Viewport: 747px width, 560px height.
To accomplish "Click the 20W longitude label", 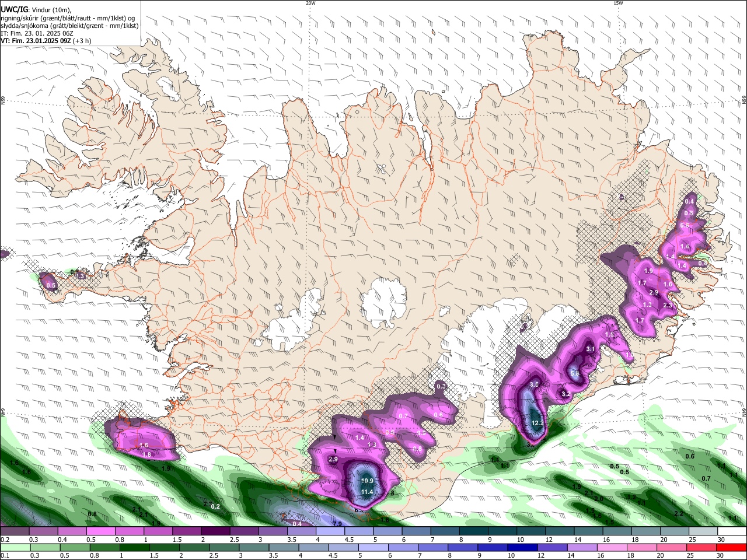I will (x=310, y=3).
